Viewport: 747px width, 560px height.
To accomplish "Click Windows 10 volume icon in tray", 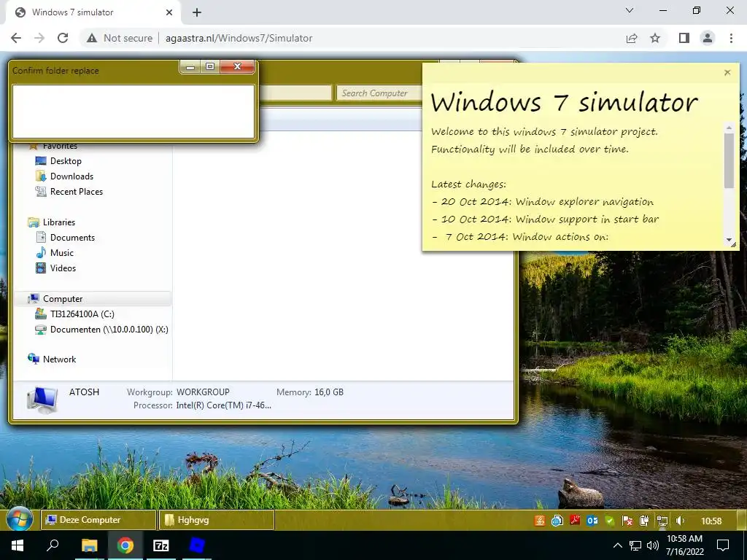I will pos(653,545).
